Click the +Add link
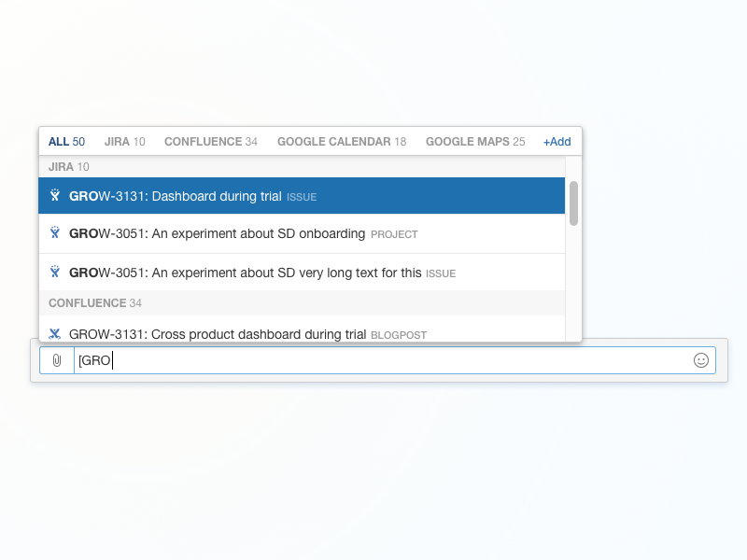 click(557, 141)
